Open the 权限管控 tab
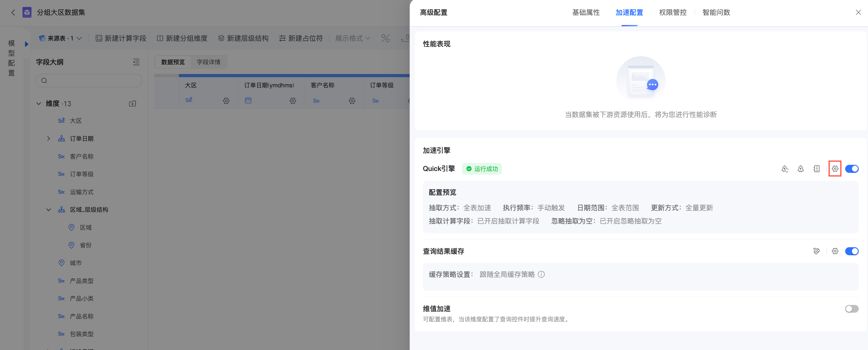The width and height of the screenshot is (868, 350). [672, 12]
